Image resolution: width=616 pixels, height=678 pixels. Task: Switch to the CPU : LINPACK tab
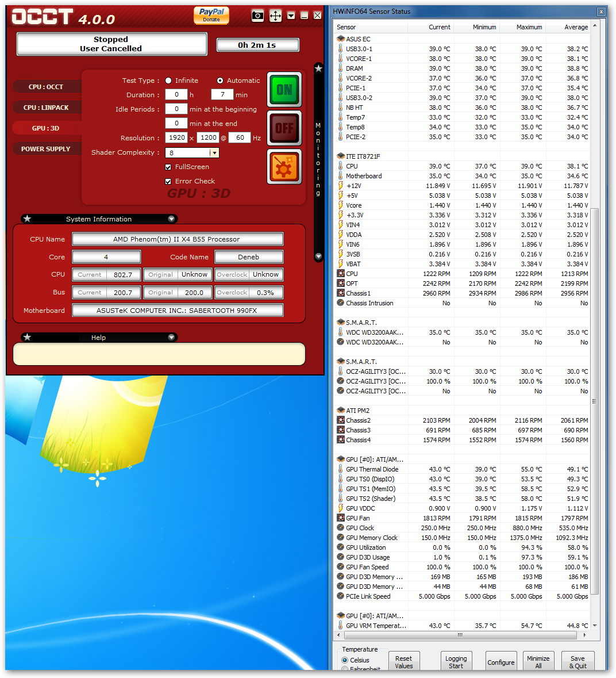tap(46, 108)
